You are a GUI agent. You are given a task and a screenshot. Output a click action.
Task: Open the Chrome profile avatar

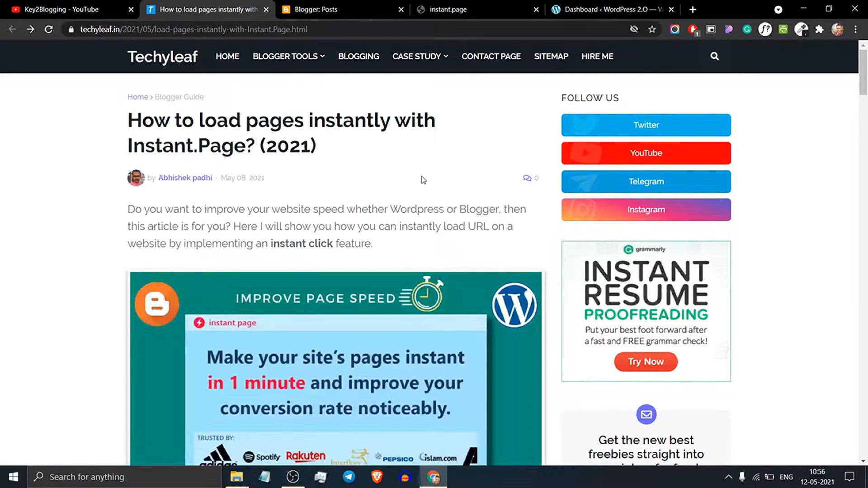click(837, 29)
